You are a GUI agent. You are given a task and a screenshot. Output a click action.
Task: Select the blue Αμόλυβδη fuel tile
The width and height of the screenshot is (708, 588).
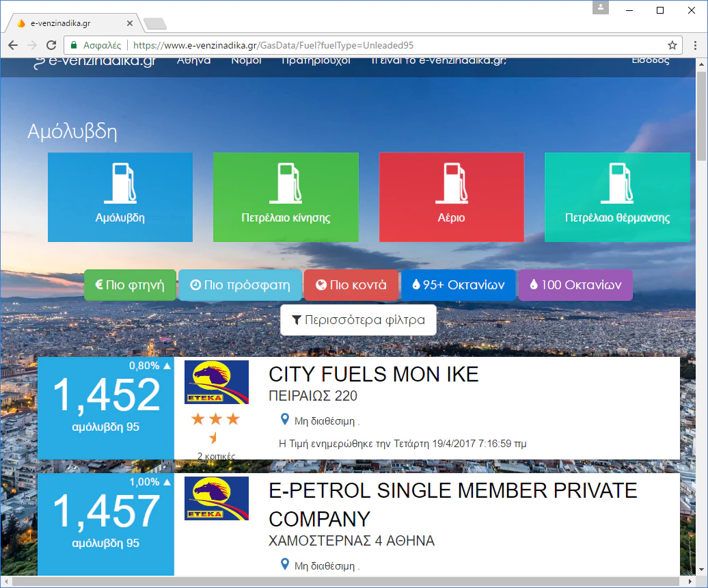tap(120, 197)
